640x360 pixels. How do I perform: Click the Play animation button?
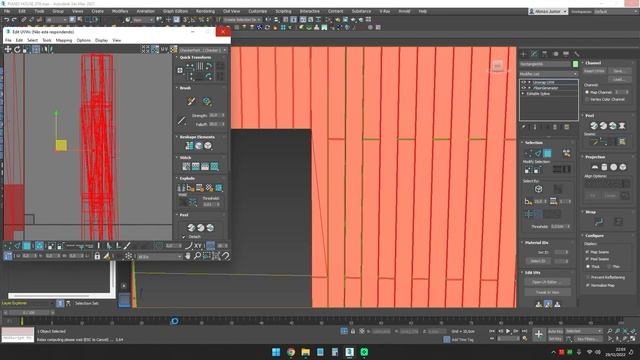coord(508,331)
